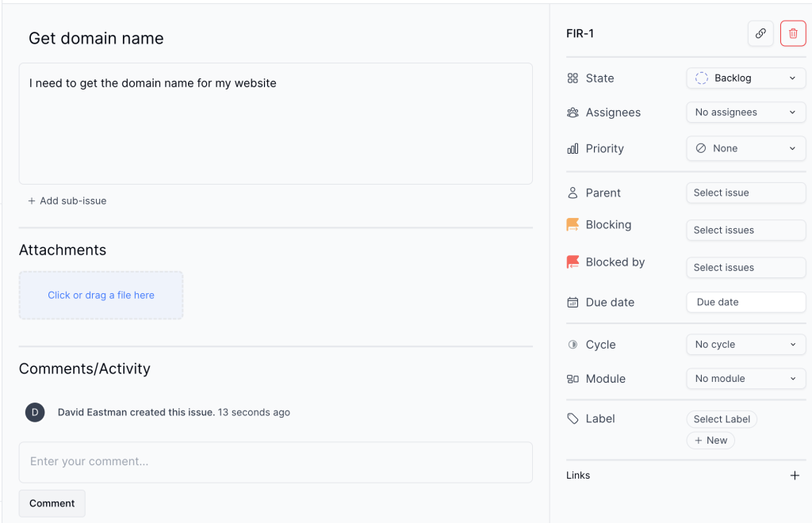
Task: Click the Assignees property label
Action: tap(613, 113)
